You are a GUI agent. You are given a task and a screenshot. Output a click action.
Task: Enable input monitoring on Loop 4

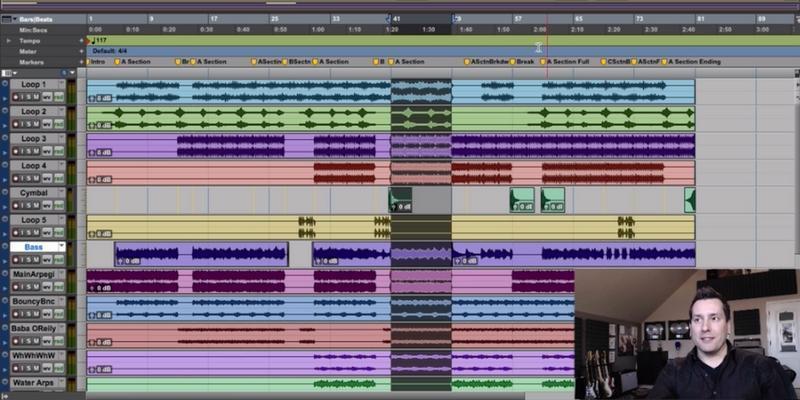(x=23, y=178)
